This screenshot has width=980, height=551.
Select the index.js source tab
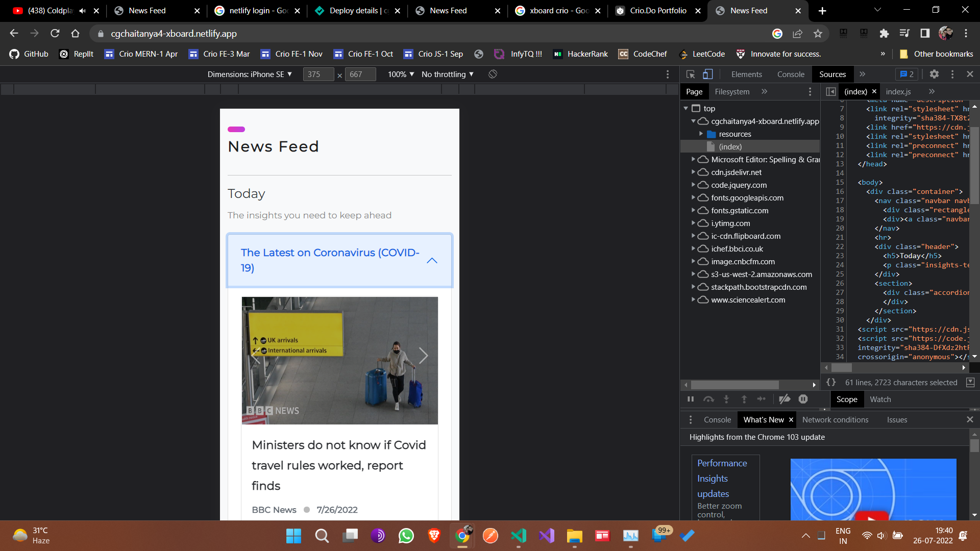899,91
